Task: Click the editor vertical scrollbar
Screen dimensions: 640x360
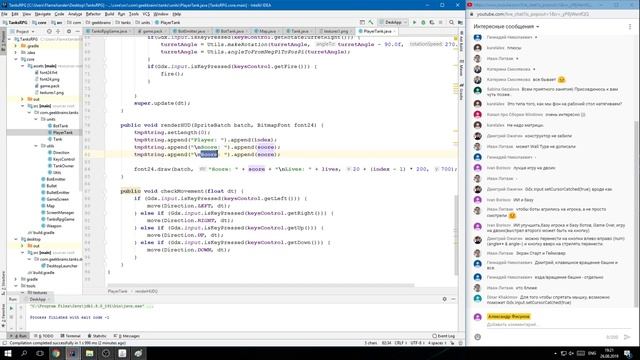Action: pos(456,235)
